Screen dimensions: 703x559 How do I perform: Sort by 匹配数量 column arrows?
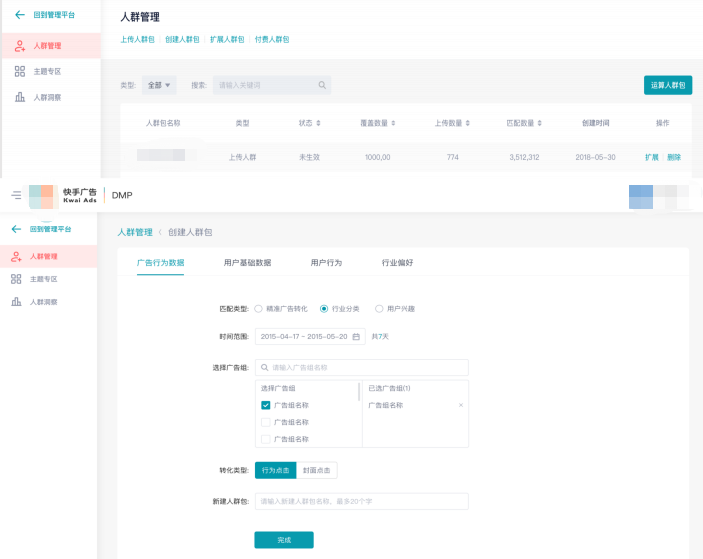point(539,123)
